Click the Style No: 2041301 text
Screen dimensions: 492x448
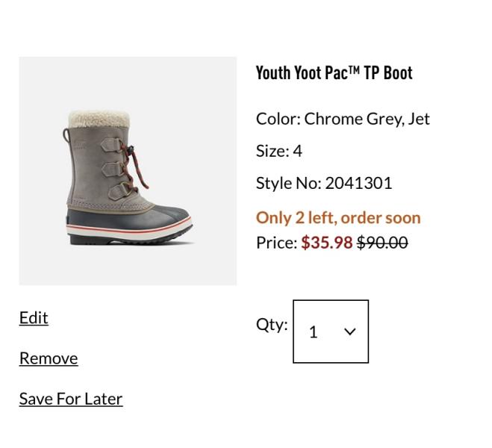(x=324, y=183)
